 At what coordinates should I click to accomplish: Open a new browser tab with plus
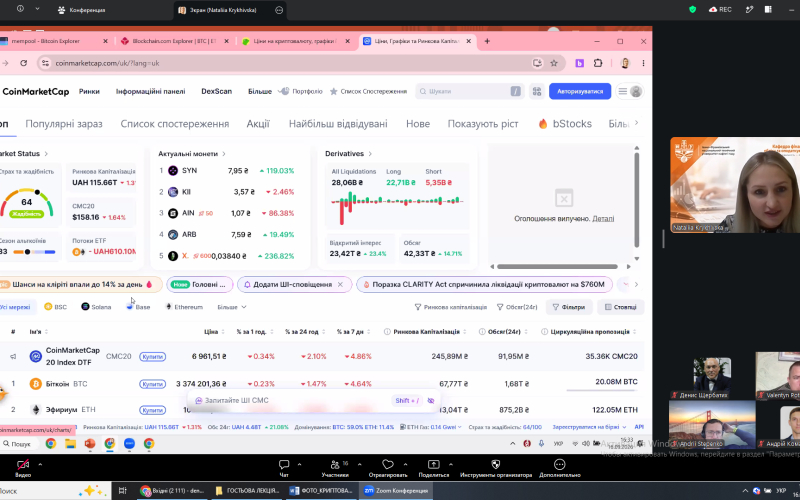(487, 41)
